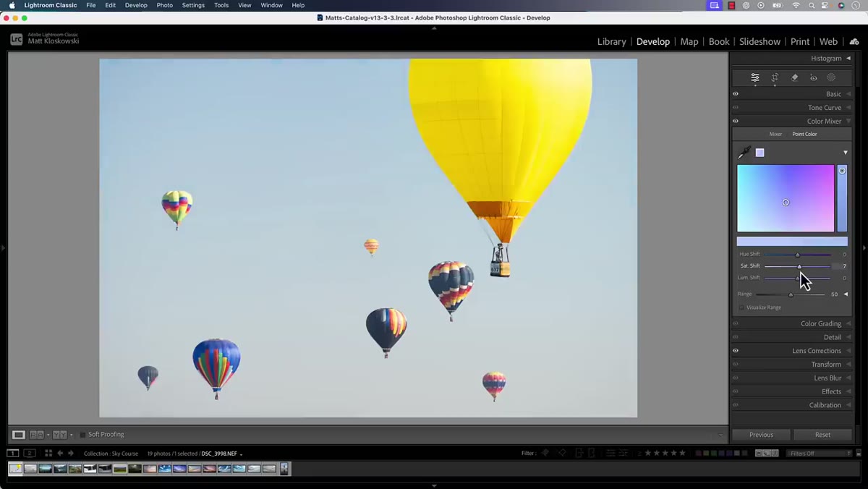Filter by flagged status icon
868x489 pixels.
tap(545, 453)
